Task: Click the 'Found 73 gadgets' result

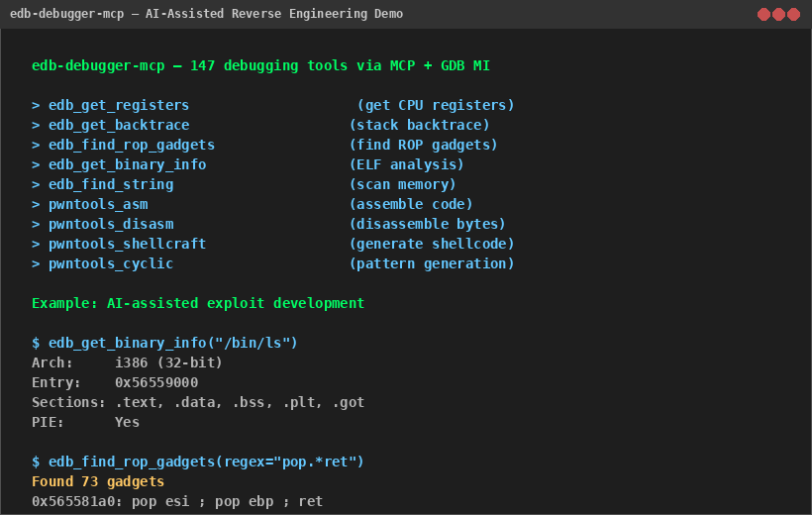Action: 98,482
